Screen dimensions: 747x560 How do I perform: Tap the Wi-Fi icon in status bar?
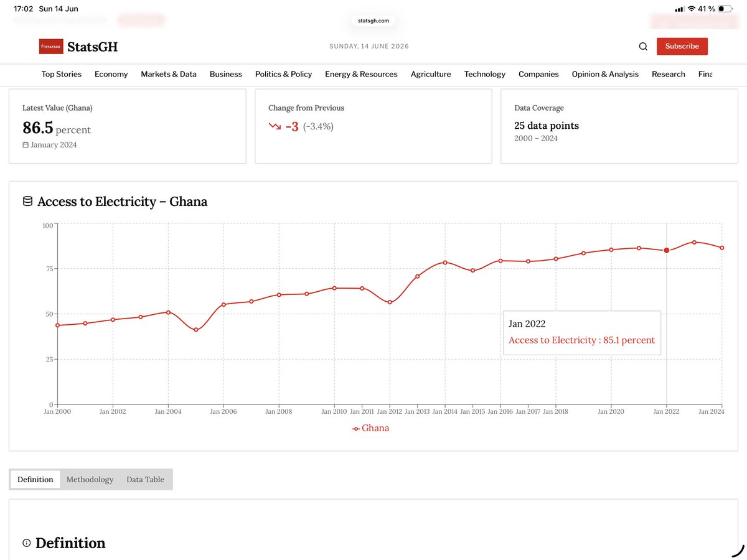691,9
